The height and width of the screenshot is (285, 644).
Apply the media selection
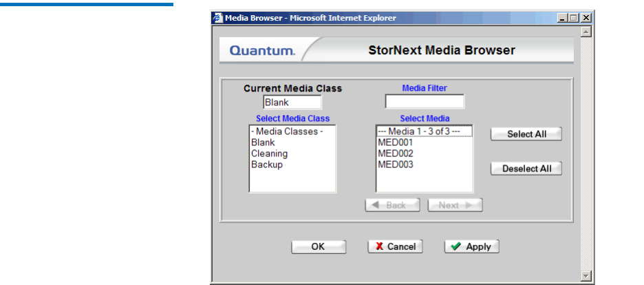471,247
